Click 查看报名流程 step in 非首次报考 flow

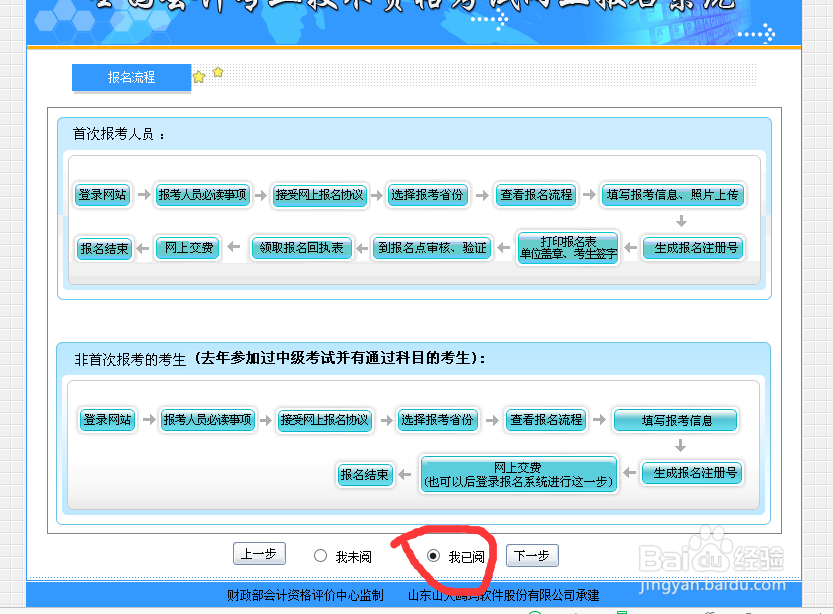(x=546, y=420)
